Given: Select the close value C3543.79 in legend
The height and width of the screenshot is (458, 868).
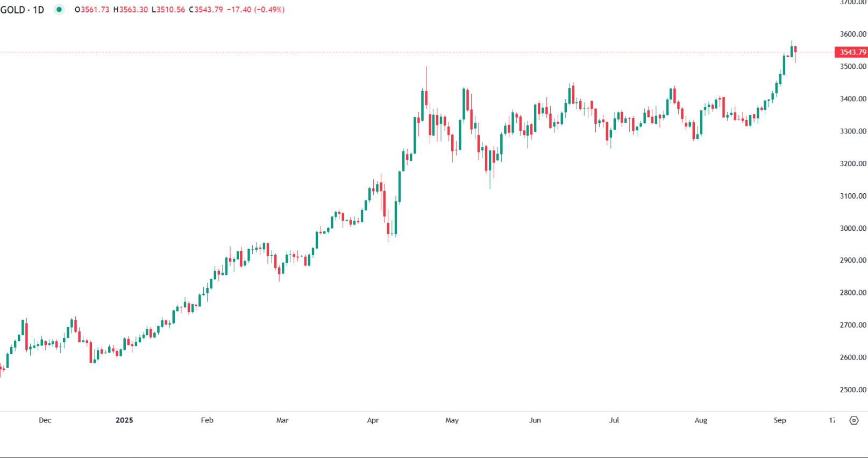Looking at the screenshot, I should (206, 10).
